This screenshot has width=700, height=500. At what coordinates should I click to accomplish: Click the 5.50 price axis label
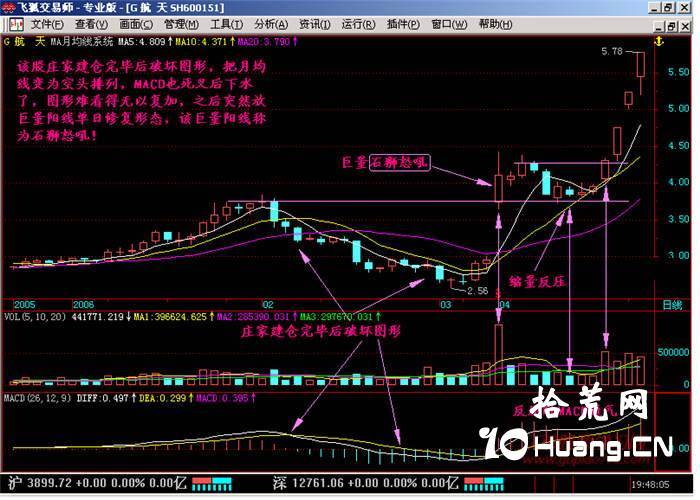tap(679, 72)
